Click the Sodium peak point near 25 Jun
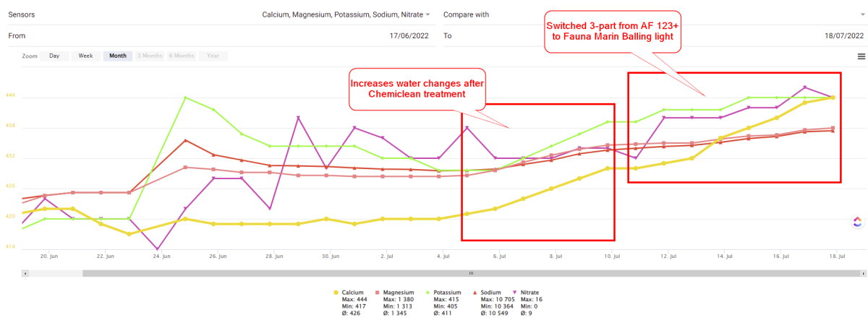The height and width of the screenshot is (328, 868). 185,140
